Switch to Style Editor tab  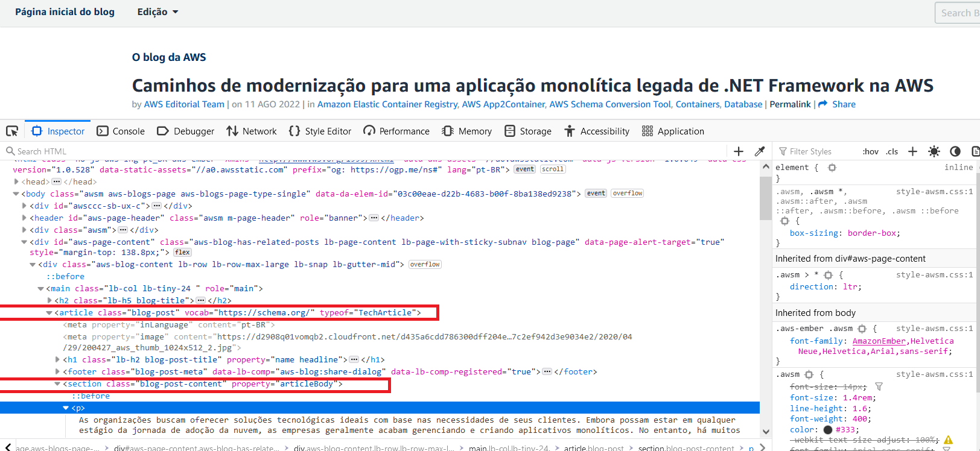(x=320, y=131)
